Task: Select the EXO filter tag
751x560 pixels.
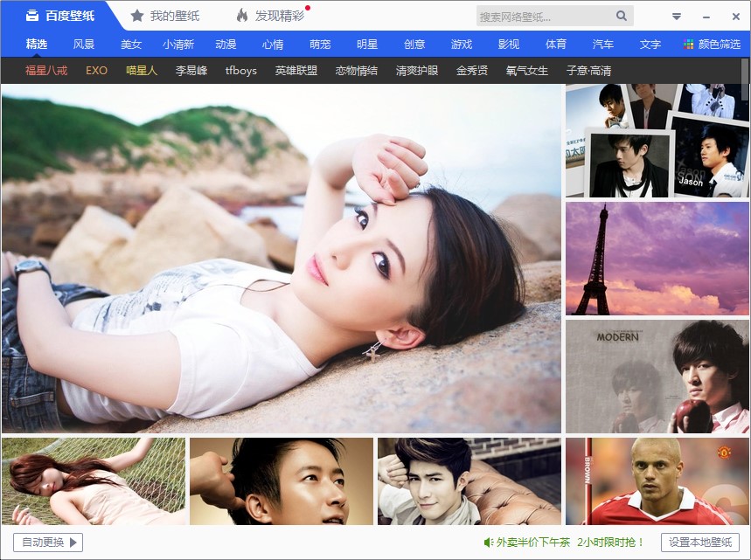Action: [x=95, y=71]
